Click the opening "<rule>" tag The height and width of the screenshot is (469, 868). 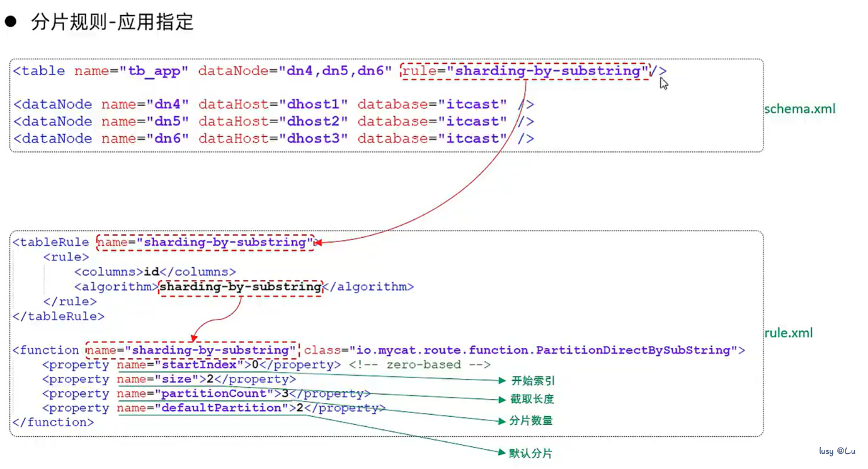click(66, 257)
